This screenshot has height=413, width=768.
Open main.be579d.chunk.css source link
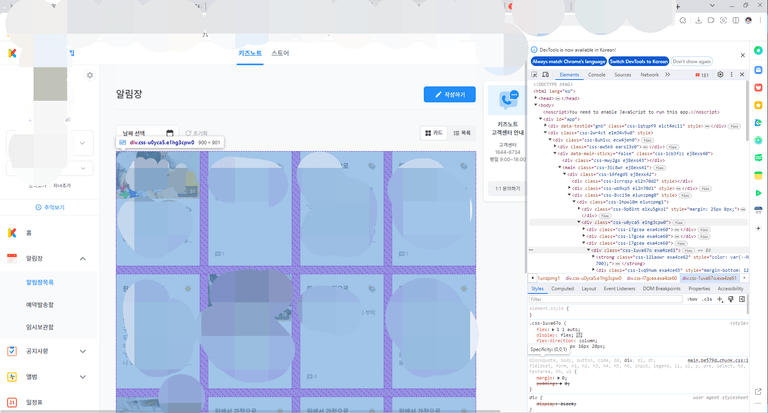[x=718, y=360]
